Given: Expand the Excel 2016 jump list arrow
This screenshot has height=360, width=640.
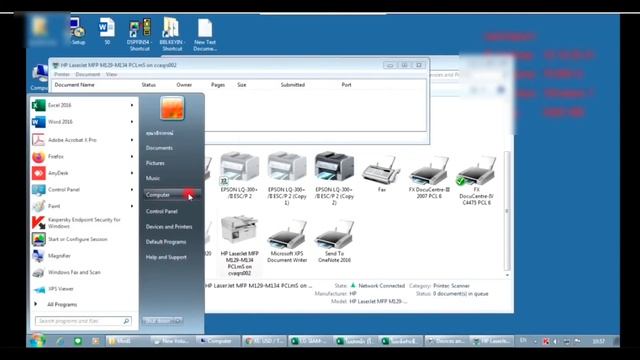Looking at the screenshot, I should click(132, 105).
